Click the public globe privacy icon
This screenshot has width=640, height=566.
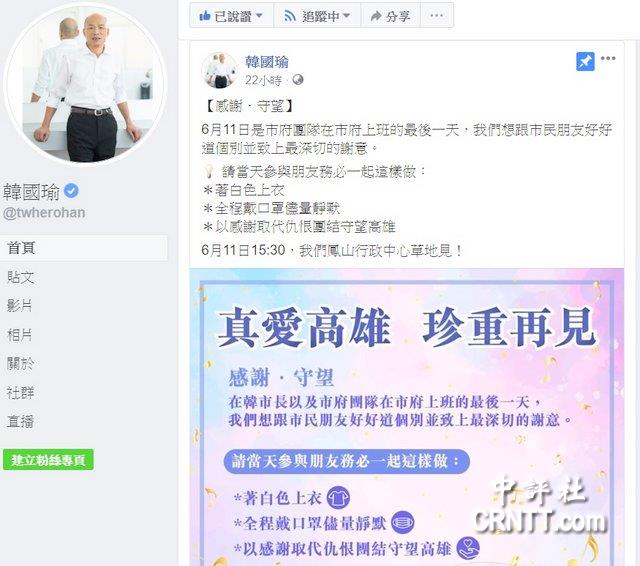click(x=298, y=79)
